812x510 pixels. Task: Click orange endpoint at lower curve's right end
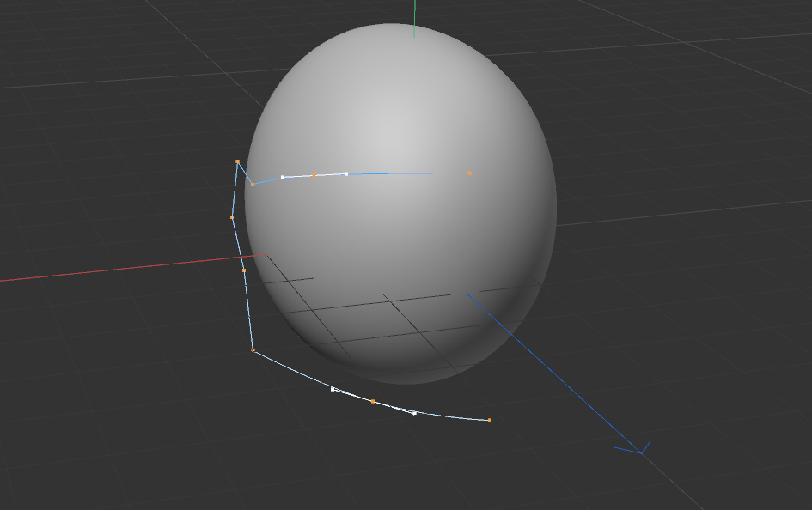490,420
